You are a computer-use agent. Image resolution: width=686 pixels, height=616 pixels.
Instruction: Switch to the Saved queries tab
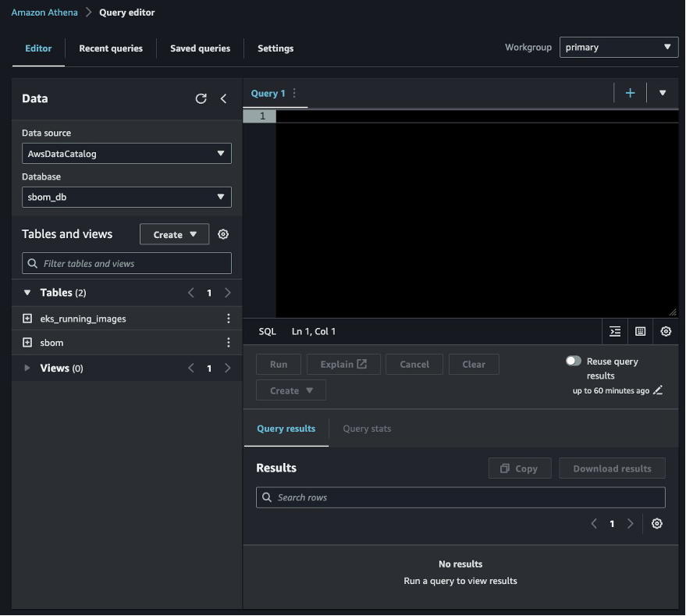tap(200, 48)
